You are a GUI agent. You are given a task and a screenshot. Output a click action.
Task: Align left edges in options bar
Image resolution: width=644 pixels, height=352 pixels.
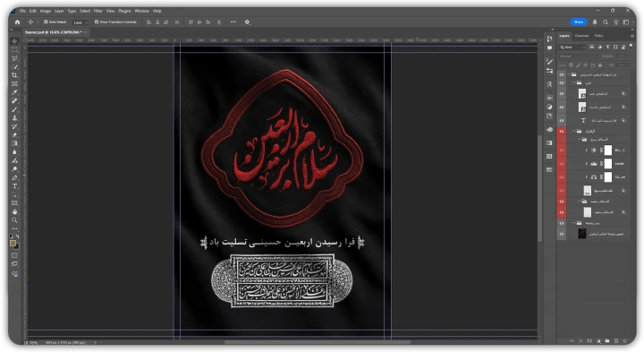(x=148, y=22)
